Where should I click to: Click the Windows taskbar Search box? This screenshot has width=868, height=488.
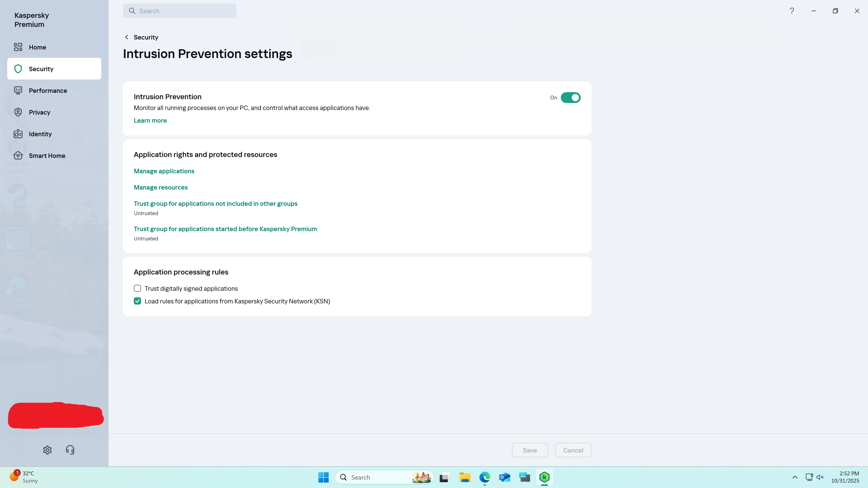384,477
